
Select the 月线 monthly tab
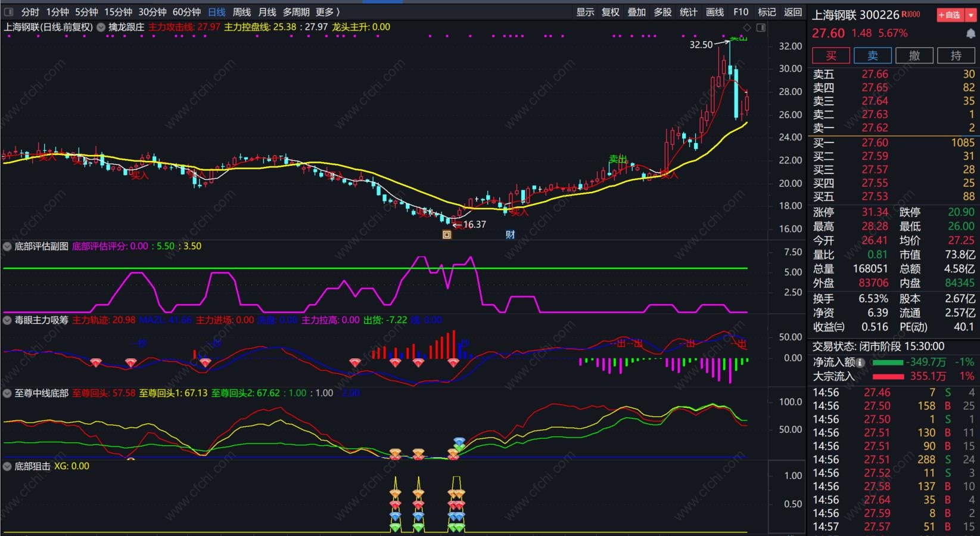pyautogui.click(x=267, y=12)
